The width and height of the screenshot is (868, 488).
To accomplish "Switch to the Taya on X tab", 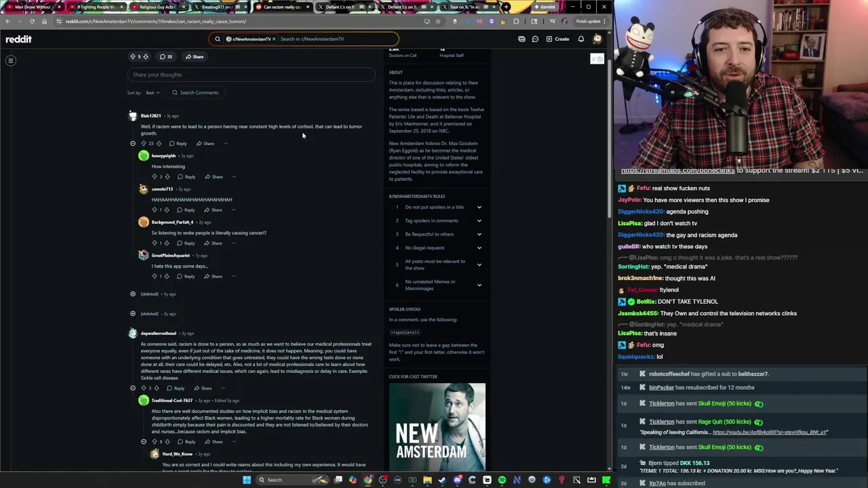I will point(469,7).
